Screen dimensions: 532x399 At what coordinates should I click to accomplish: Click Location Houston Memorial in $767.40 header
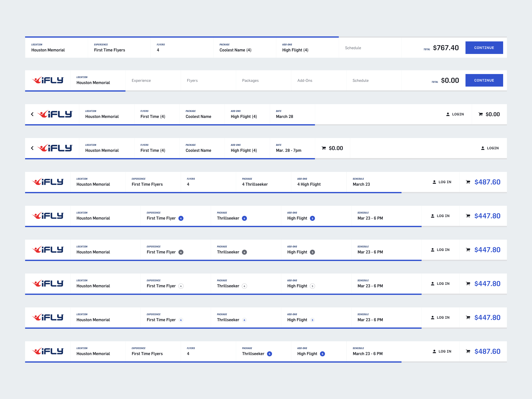(x=56, y=48)
